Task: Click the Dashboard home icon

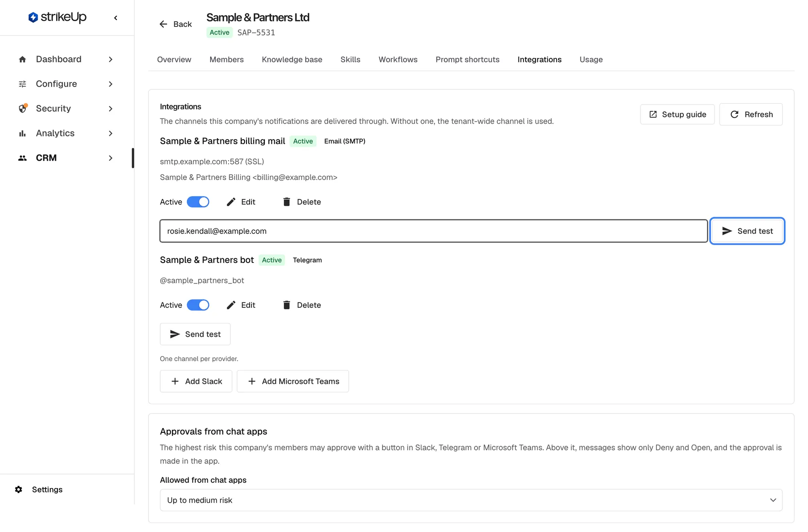Action: [x=22, y=59]
